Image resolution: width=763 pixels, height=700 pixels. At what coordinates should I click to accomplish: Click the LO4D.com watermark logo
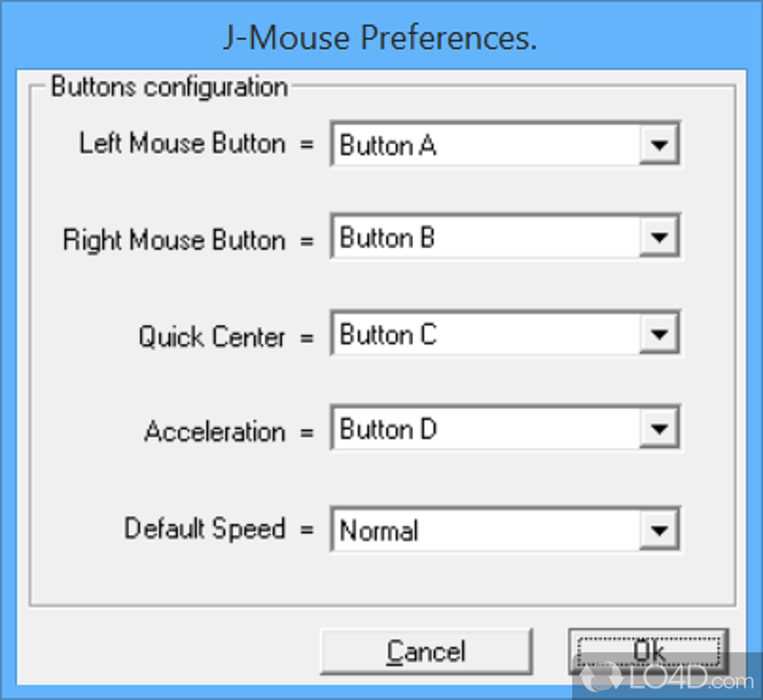pos(668,677)
